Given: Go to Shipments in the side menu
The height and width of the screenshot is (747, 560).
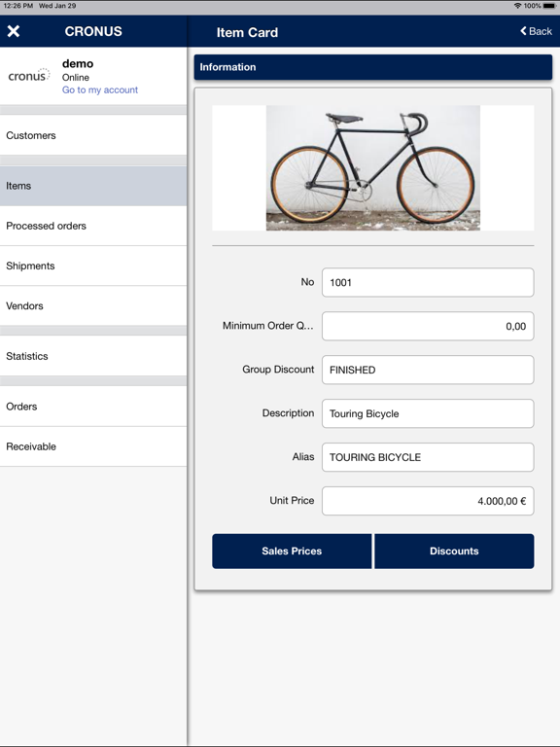Looking at the screenshot, I should (93, 266).
